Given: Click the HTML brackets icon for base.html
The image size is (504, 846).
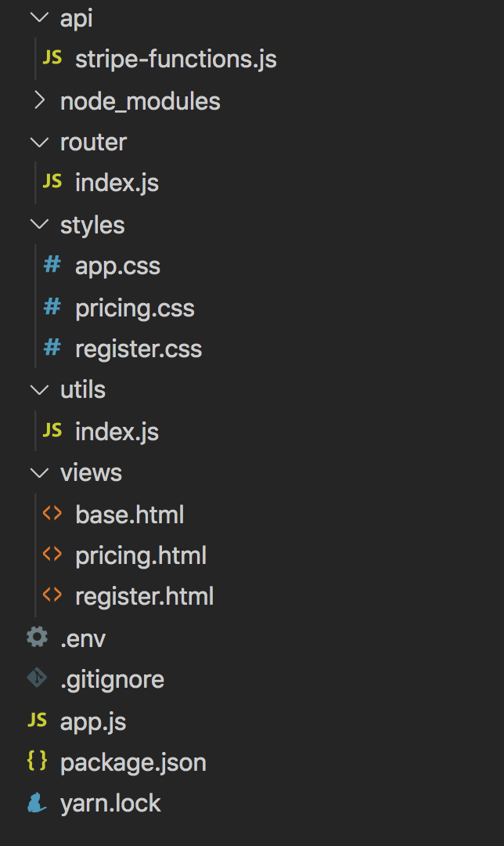Looking at the screenshot, I should click(52, 514).
